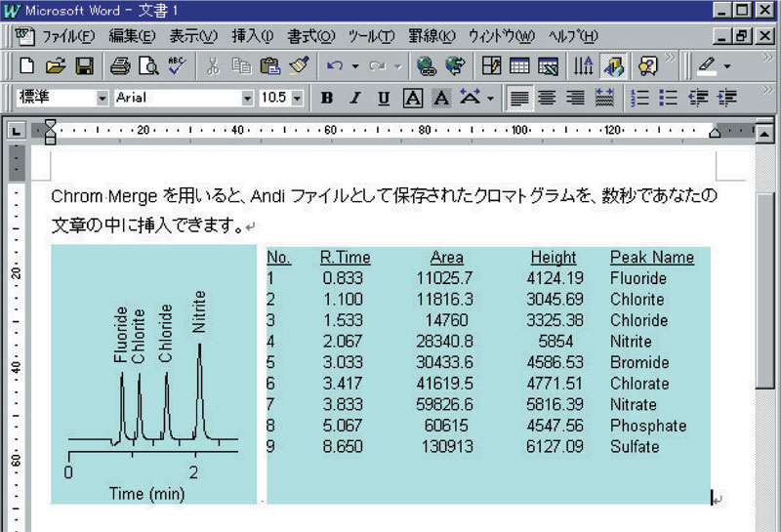781x532 pixels.
Task: Create bulleted list
Action: [668, 99]
